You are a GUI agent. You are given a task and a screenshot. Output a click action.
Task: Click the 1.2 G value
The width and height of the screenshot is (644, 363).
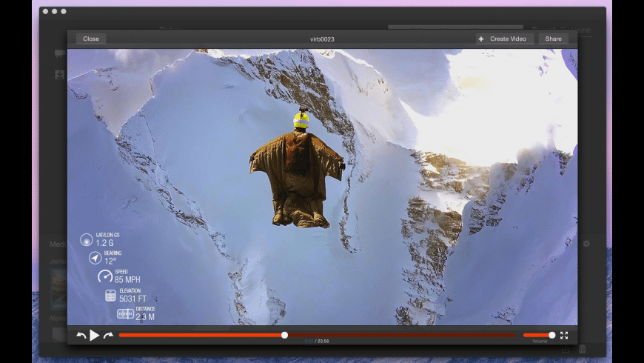(104, 243)
